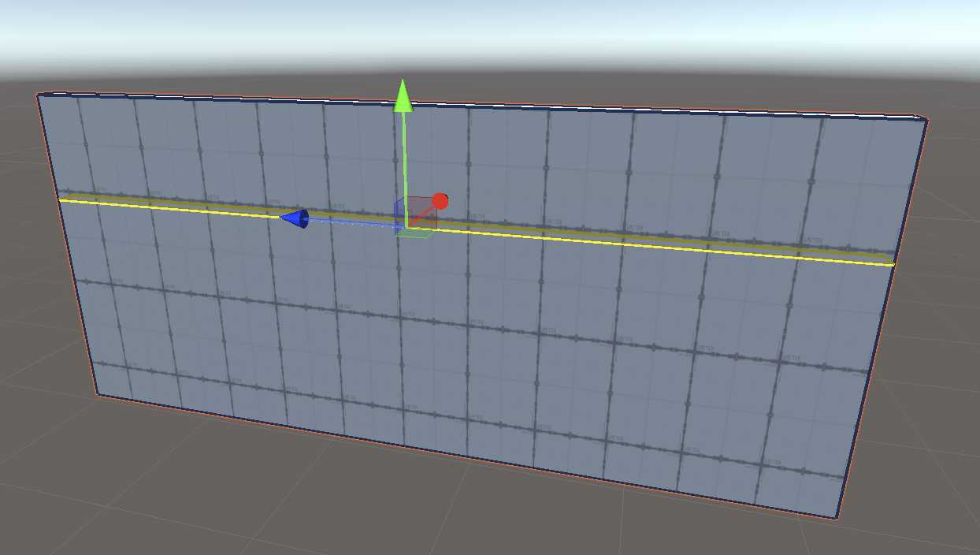Click the gizmo origin point
The height and width of the screenshot is (555, 980).
tap(405, 227)
